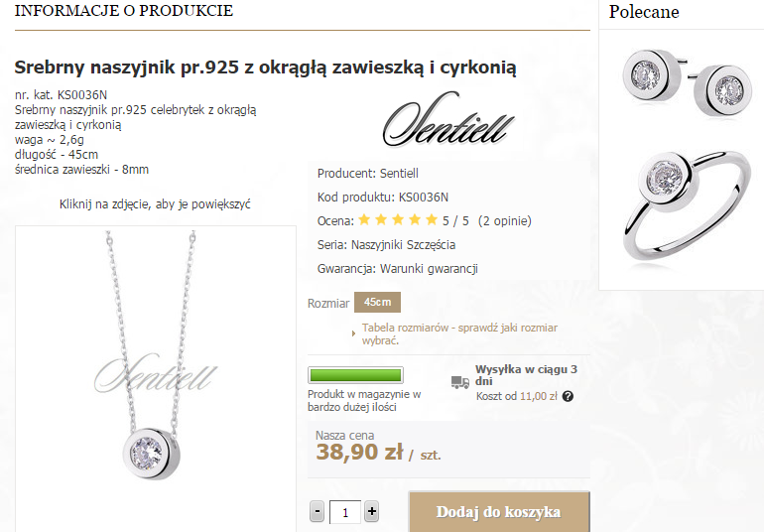Click the fifth rating star
This screenshot has height=532, width=764.
tap(432, 220)
